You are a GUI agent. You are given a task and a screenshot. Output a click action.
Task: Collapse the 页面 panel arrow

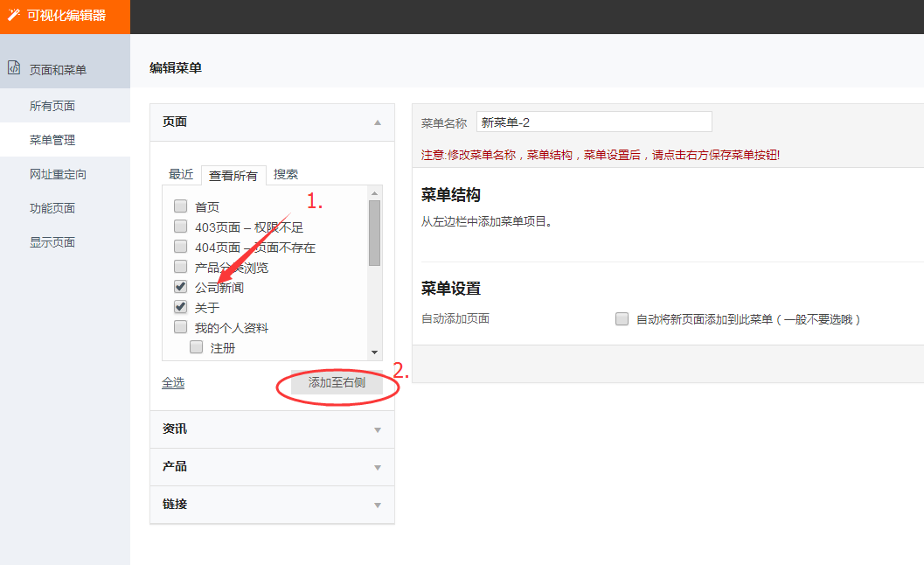(378, 122)
